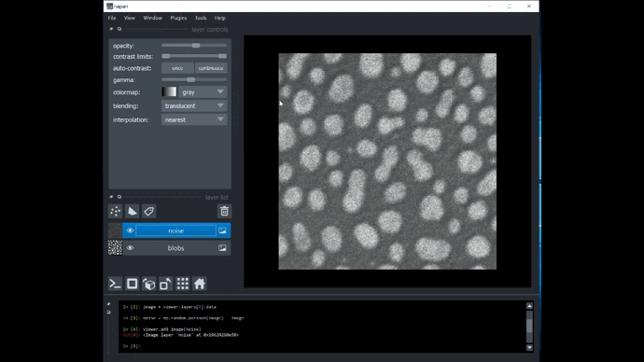Adjust the opacity slider handle
Viewport: 644px width, 362px height.
(x=196, y=45)
